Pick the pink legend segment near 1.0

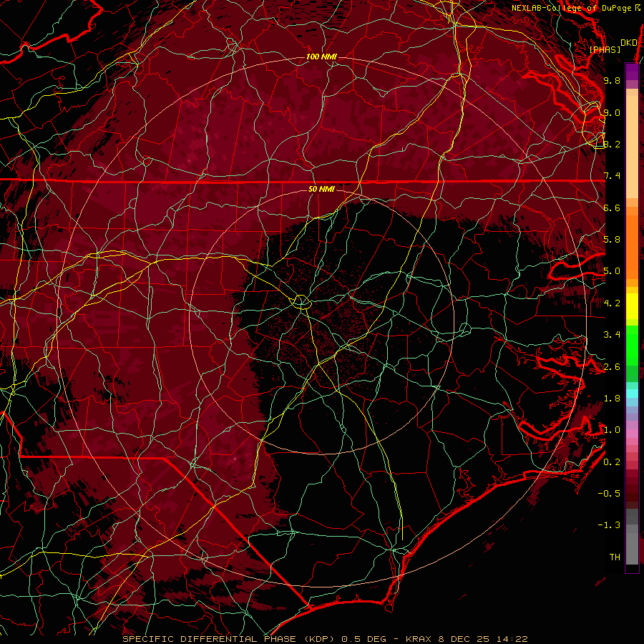tap(632, 434)
